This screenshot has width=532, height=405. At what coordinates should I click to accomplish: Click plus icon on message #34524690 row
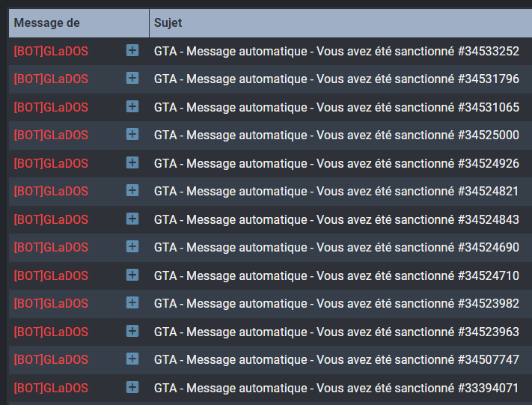click(132, 247)
